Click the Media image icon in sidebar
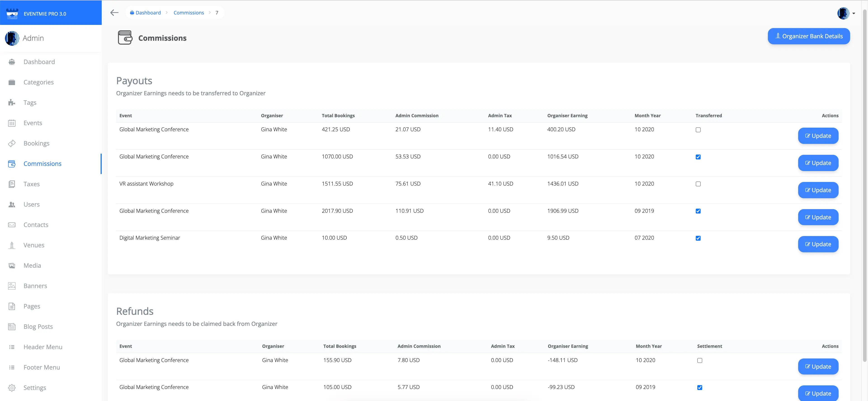Image resolution: width=868 pixels, height=401 pixels. click(12, 266)
